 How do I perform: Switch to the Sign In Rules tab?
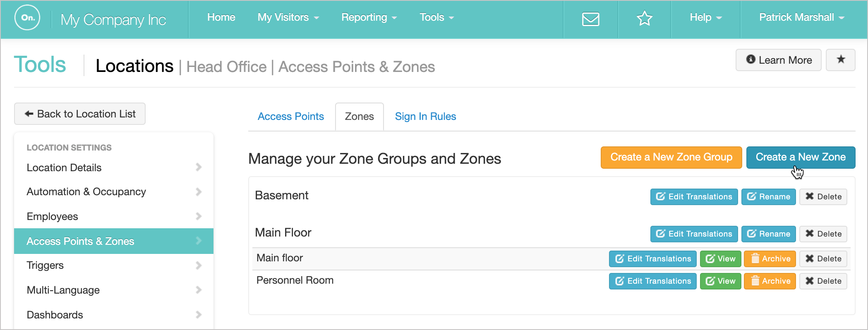[x=425, y=117]
